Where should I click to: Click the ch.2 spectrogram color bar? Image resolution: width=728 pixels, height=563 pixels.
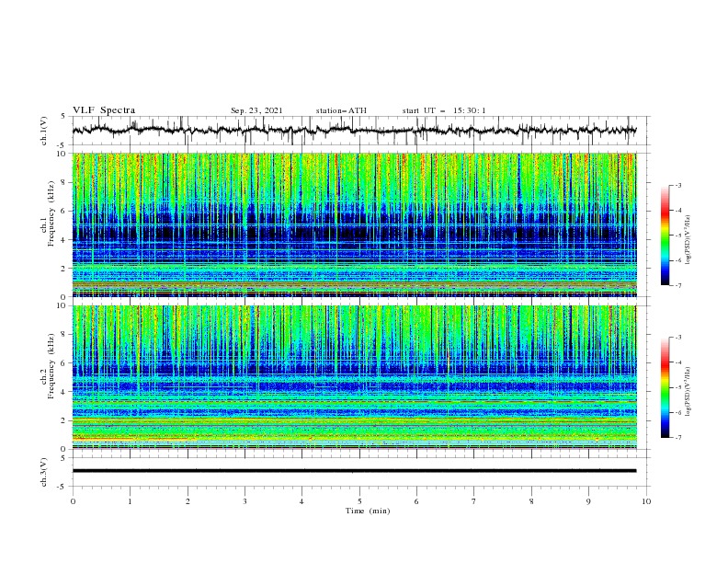point(665,387)
